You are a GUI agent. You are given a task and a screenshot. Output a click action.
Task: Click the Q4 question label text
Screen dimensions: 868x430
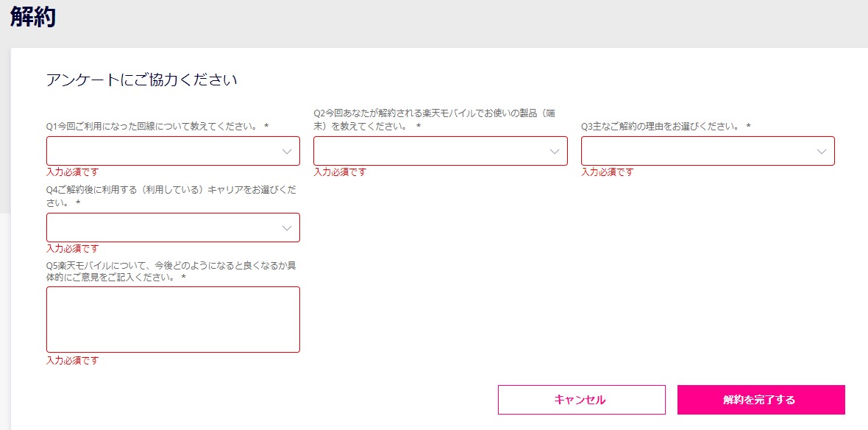[x=171, y=196]
